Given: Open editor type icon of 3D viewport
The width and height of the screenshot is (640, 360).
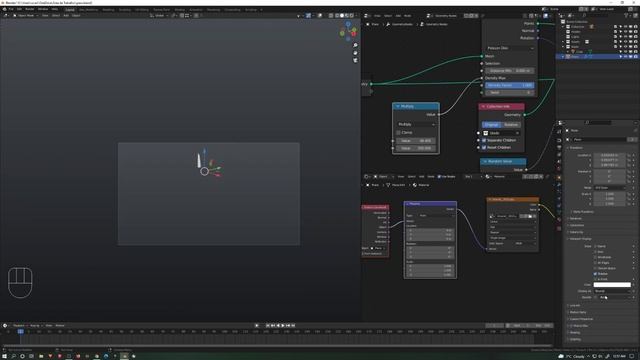Looking at the screenshot, I should (6, 16).
